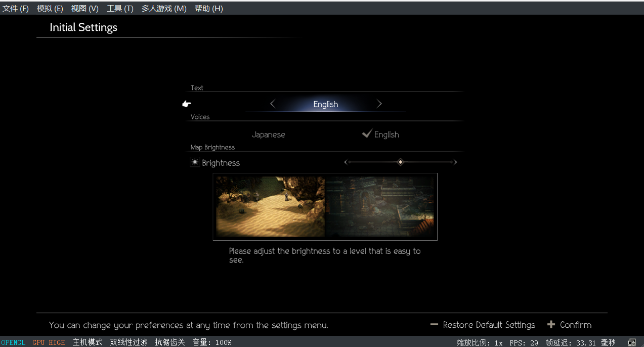The width and height of the screenshot is (644, 347).
Task: Switch text language with the right chevron
Action: (379, 104)
